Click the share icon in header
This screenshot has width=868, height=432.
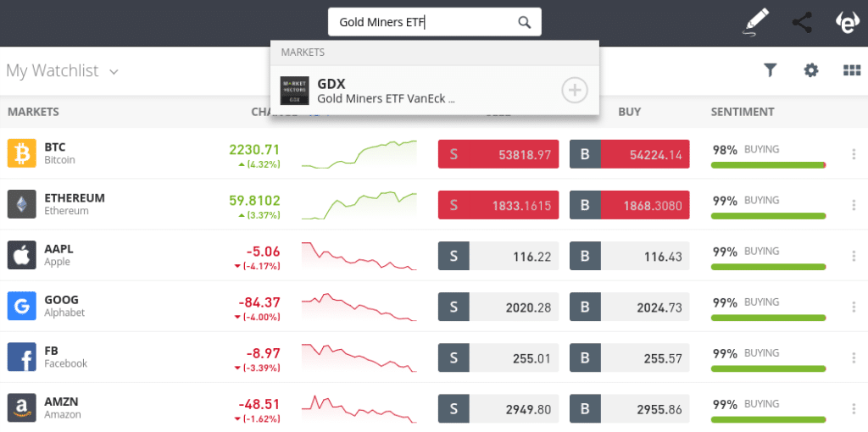[802, 23]
